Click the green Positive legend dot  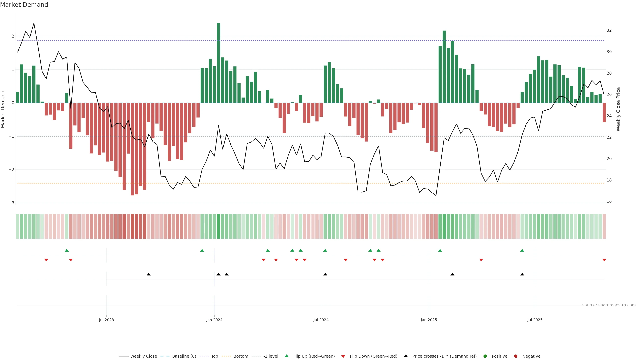[x=485, y=356]
